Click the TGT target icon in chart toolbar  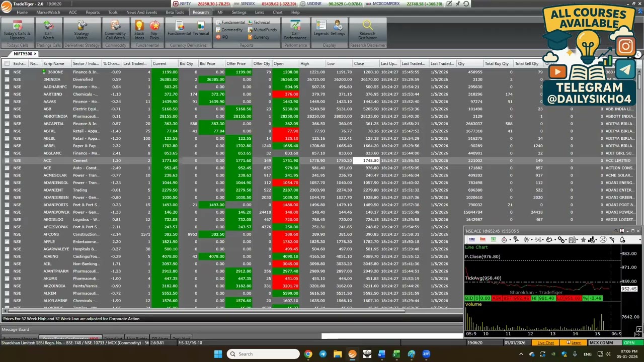493,240
